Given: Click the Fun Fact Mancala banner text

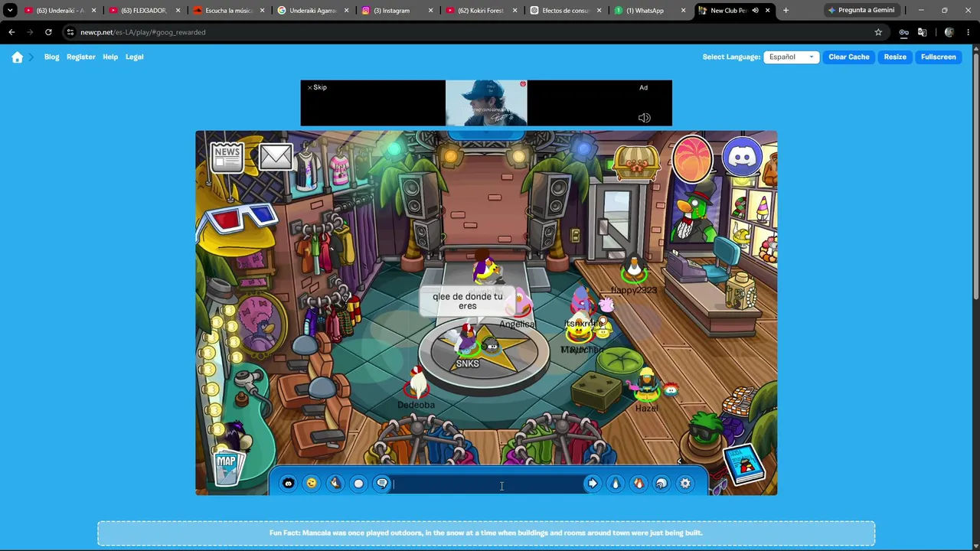Looking at the screenshot, I should 486,533.
